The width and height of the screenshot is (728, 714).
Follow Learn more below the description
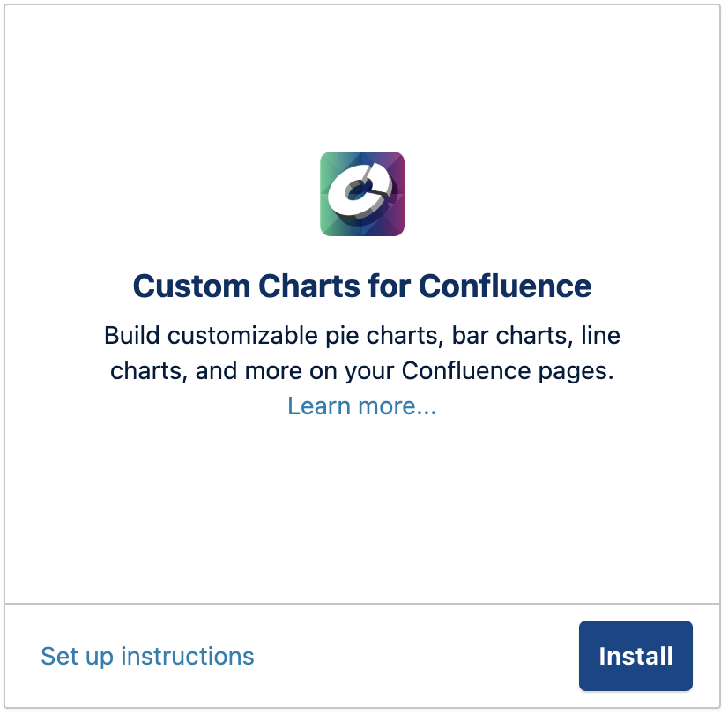tap(361, 405)
